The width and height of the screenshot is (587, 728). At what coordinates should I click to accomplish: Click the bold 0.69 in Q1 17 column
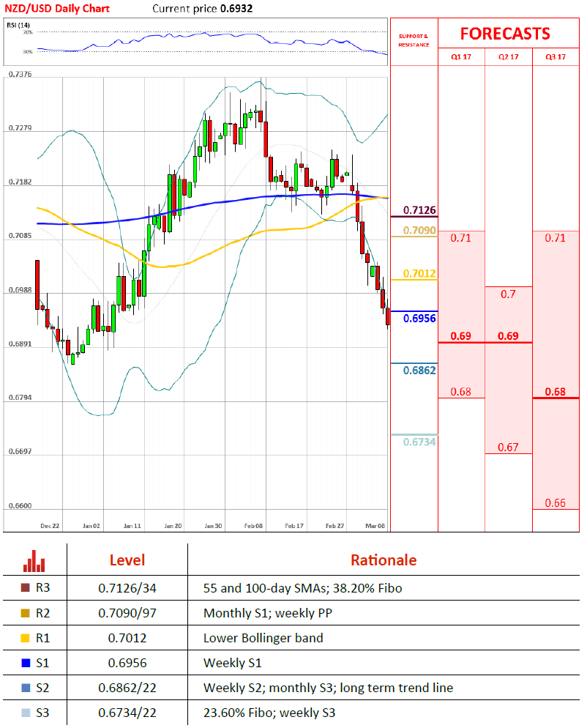coord(461,335)
